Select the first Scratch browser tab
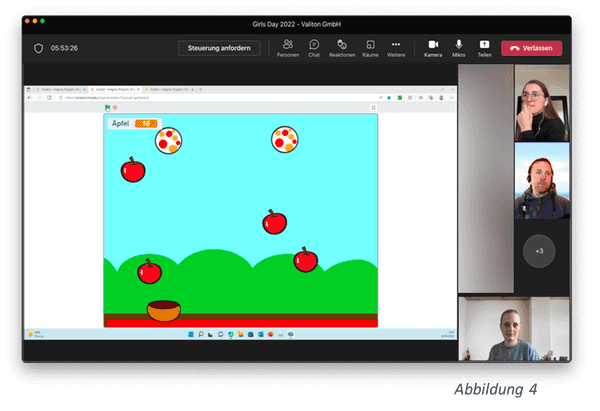The width and height of the screenshot is (600, 411). (60, 90)
